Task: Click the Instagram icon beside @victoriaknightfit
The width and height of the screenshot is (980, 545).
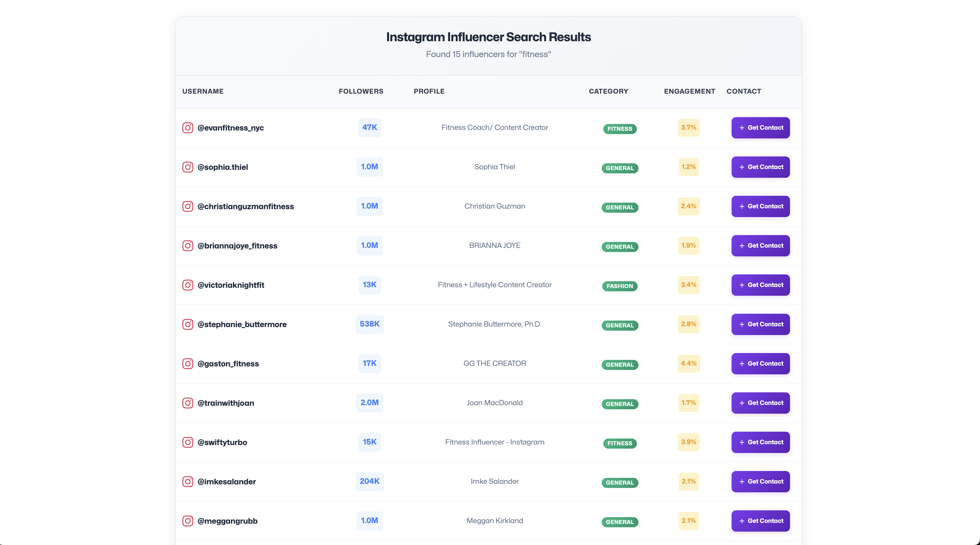Action: tap(188, 285)
